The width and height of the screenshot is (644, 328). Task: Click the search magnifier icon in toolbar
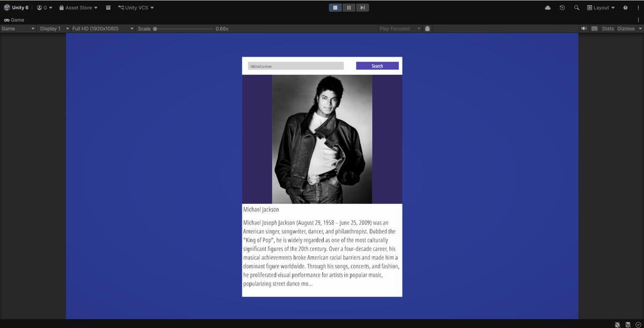pyautogui.click(x=576, y=8)
